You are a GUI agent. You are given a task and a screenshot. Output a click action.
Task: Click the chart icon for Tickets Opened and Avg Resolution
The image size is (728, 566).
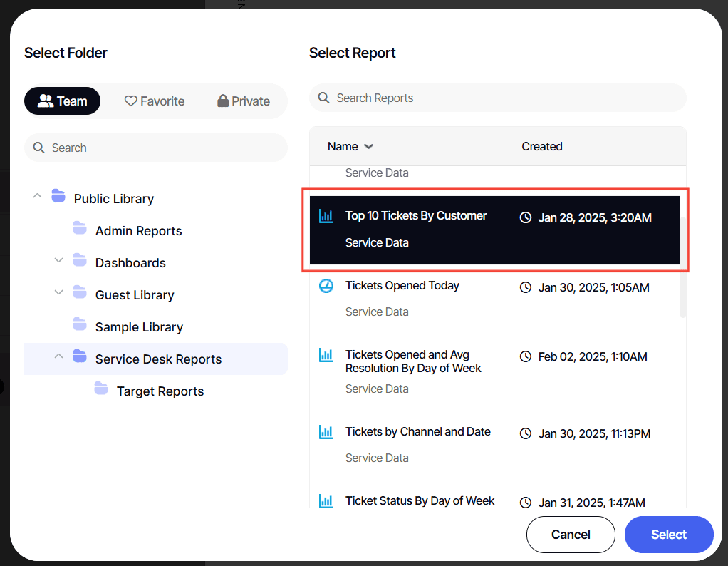coord(326,355)
